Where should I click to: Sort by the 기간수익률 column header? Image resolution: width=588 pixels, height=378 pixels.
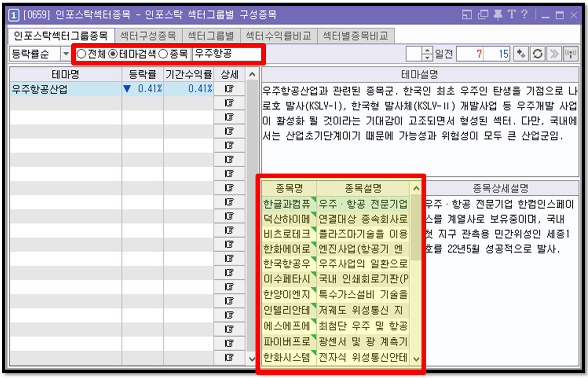click(188, 74)
